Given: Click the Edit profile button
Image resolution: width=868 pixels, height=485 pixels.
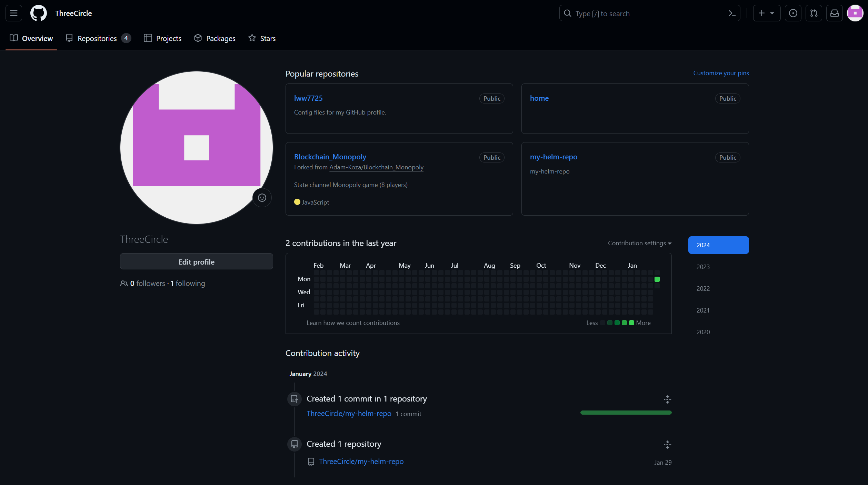Looking at the screenshot, I should (x=196, y=262).
